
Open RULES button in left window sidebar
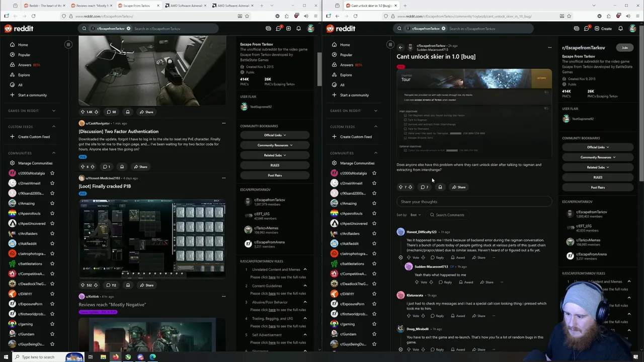click(x=275, y=165)
